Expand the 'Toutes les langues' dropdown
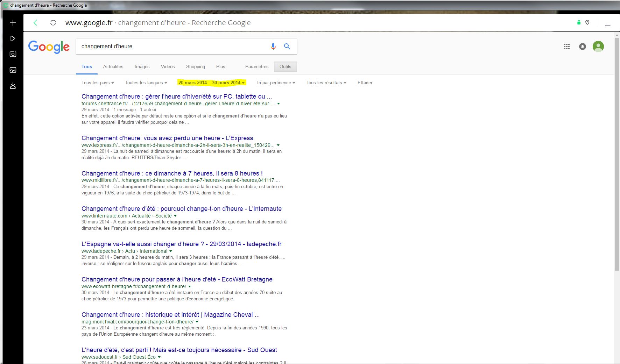This screenshot has height=364, width=620. [x=146, y=83]
